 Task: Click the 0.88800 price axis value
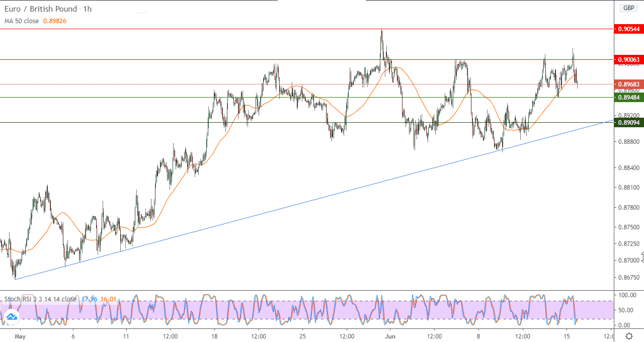click(629, 142)
